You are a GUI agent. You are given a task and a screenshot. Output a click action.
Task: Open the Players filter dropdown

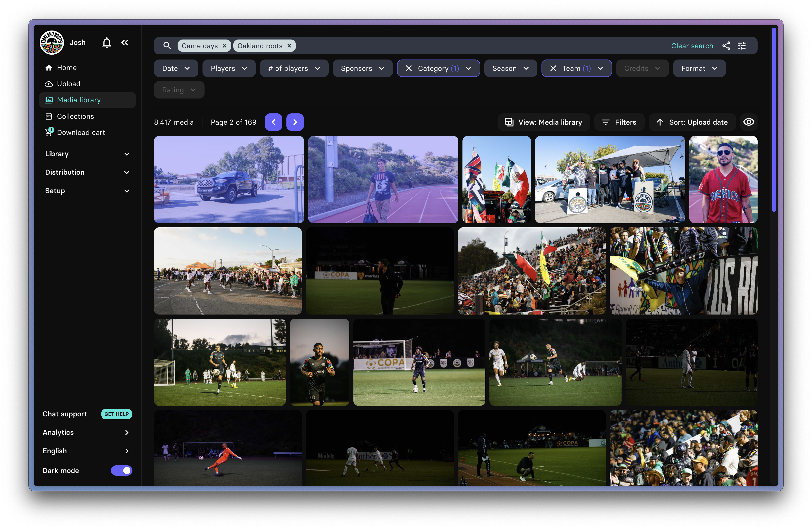[x=229, y=68]
